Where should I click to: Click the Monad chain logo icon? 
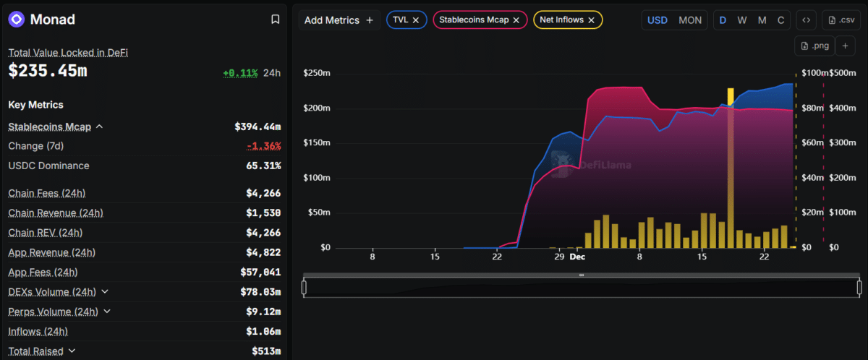(16, 20)
